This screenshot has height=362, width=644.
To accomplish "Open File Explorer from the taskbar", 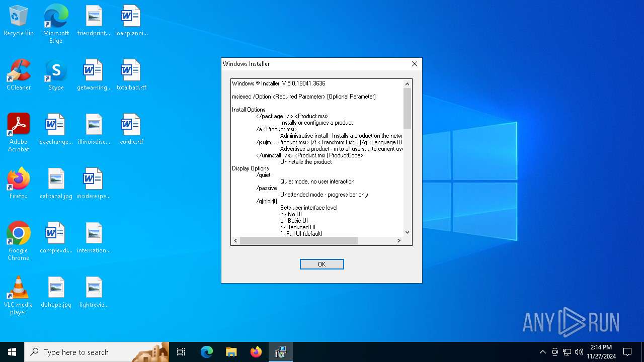I will [231, 352].
